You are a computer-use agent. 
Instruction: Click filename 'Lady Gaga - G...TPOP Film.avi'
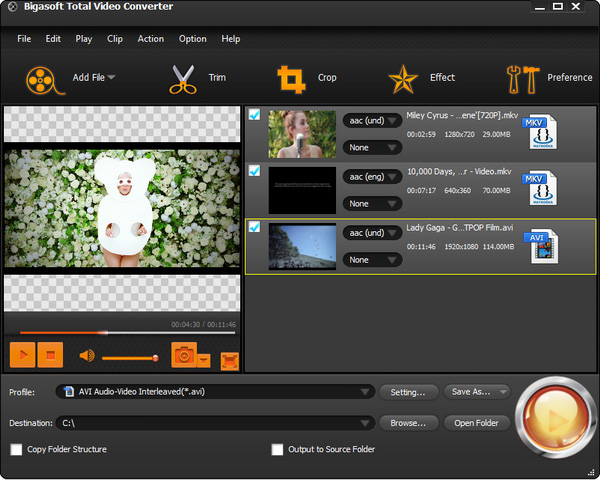tap(460, 228)
